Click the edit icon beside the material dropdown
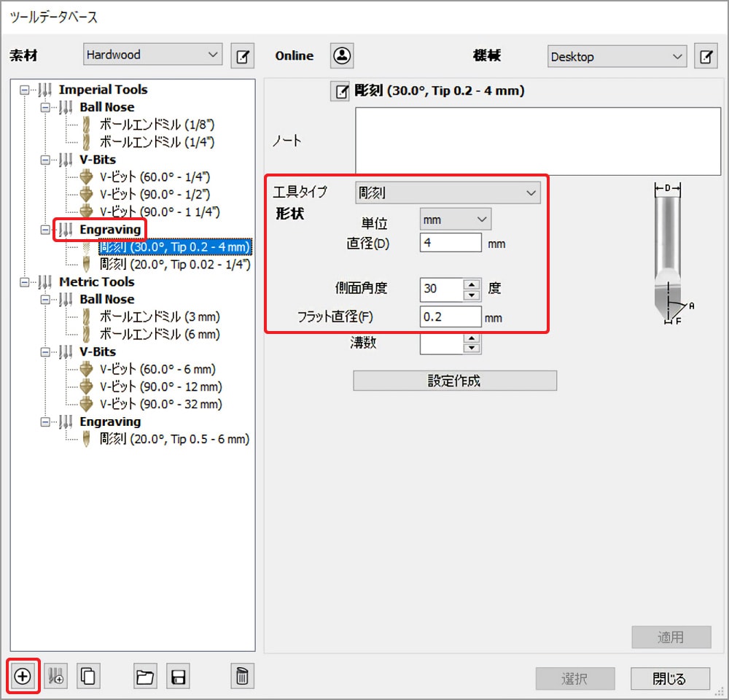This screenshot has height=700, width=729. [x=242, y=55]
